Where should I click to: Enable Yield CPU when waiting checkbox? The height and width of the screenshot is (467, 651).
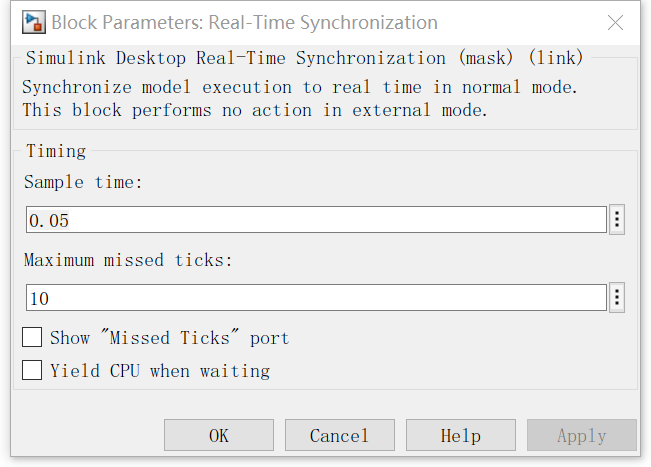(x=32, y=370)
